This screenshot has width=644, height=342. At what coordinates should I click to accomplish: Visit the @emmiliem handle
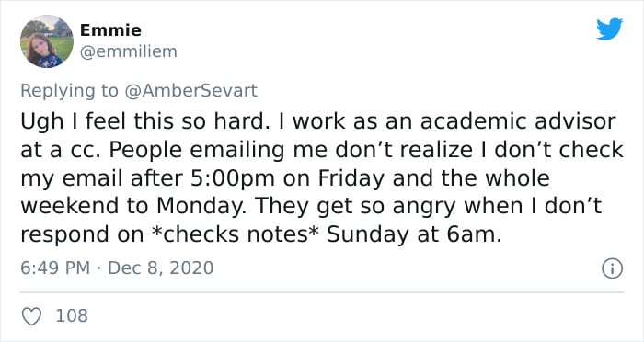pyautogui.click(x=128, y=51)
